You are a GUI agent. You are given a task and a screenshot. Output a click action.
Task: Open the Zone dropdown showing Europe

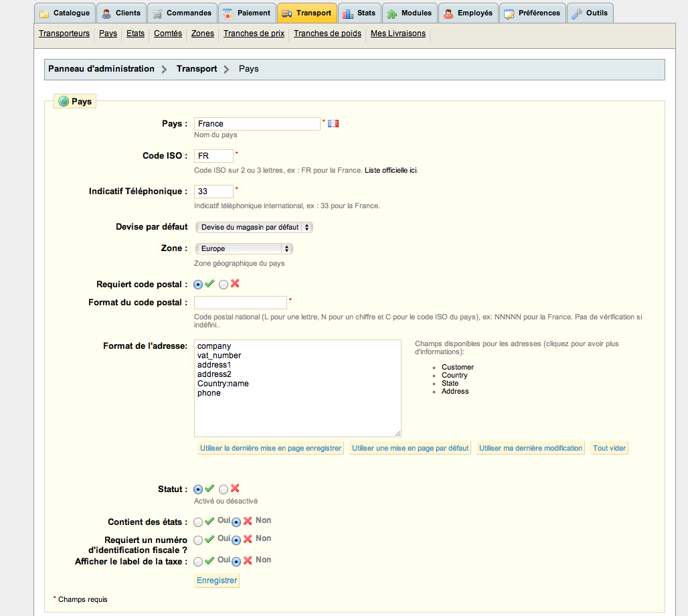(x=244, y=248)
